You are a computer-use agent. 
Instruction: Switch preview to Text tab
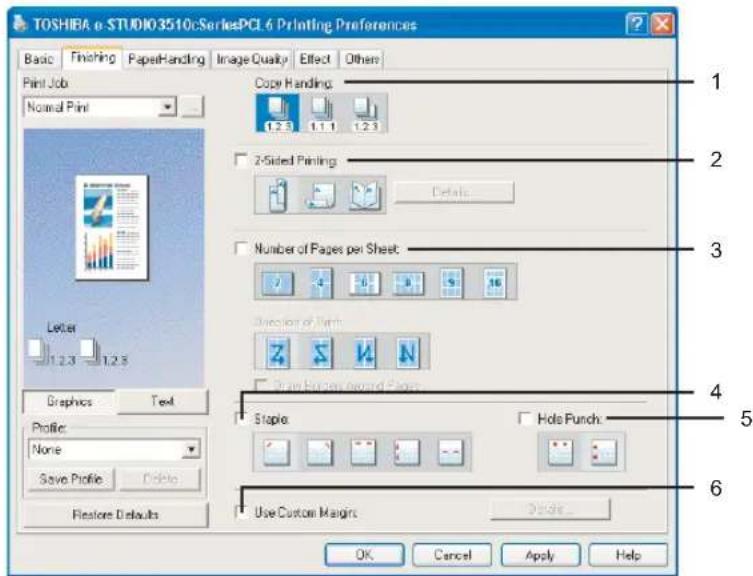tap(162, 402)
